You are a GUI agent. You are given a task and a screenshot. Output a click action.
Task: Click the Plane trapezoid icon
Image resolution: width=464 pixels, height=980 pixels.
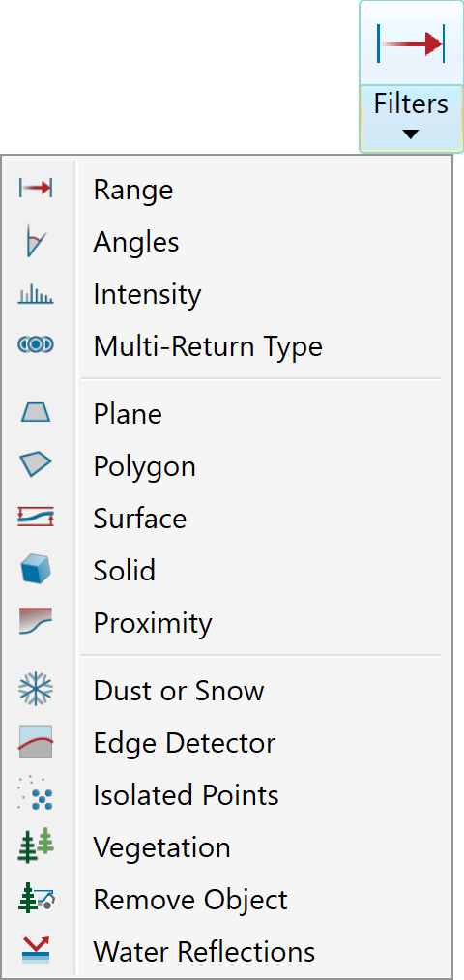coord(36,412)
